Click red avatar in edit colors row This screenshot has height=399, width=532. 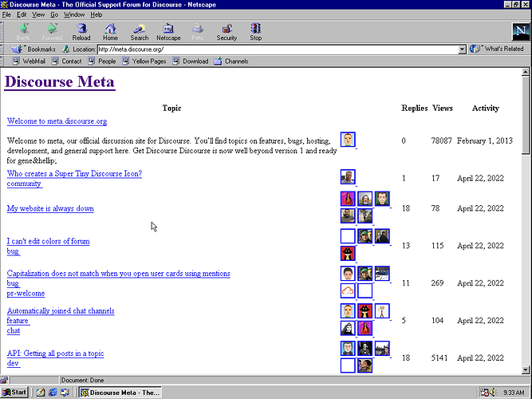(x=348, y=253)
